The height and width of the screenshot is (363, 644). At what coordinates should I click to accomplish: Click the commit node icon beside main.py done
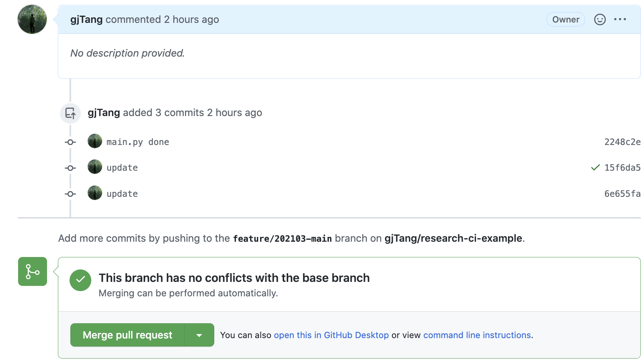(x=70, y=142)
